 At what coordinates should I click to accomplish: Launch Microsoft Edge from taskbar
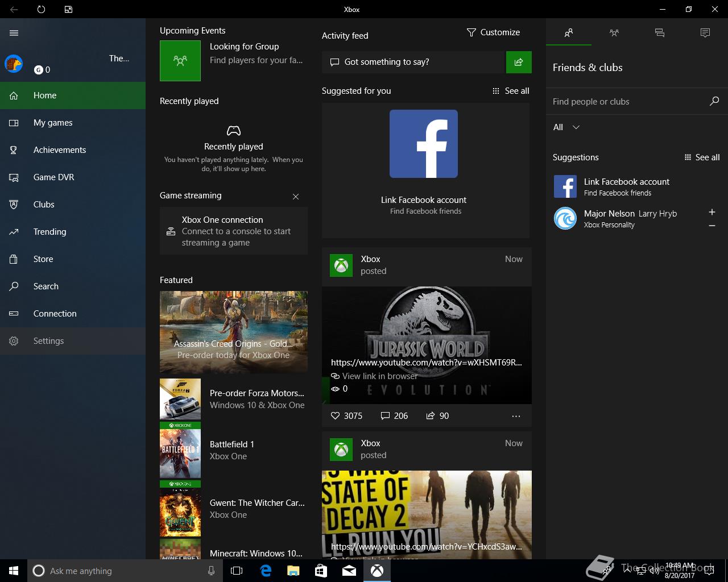pyautogui.click(x=266, y=571)
